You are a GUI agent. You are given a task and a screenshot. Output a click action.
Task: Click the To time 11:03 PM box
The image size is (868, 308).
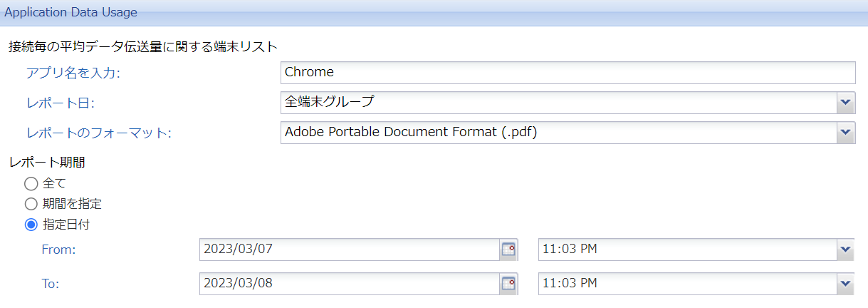tap(687, 283)
